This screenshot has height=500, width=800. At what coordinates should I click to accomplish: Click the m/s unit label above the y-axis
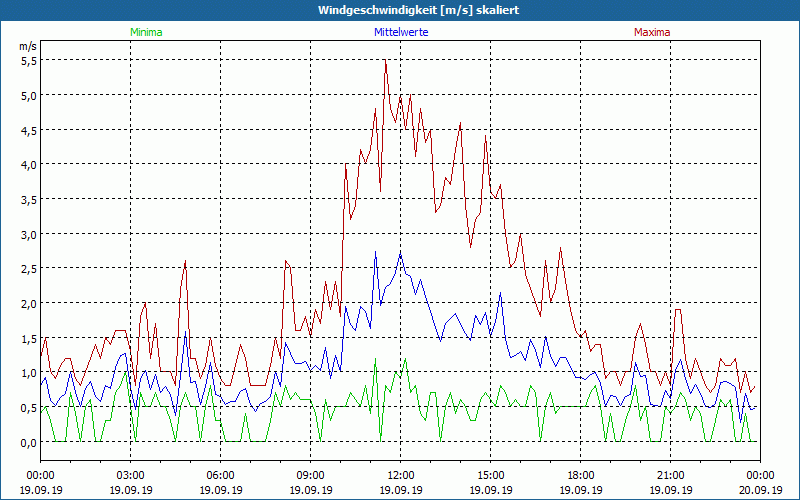(x=28, y=46)
